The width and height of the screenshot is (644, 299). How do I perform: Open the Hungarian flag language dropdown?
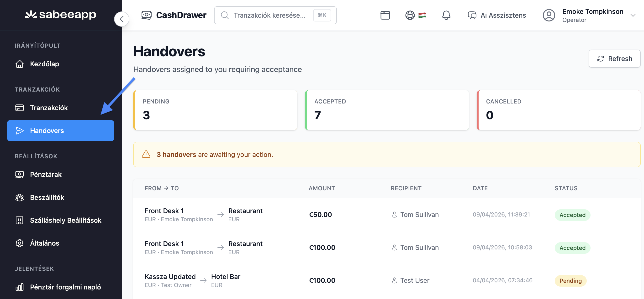tap(422, 15)
